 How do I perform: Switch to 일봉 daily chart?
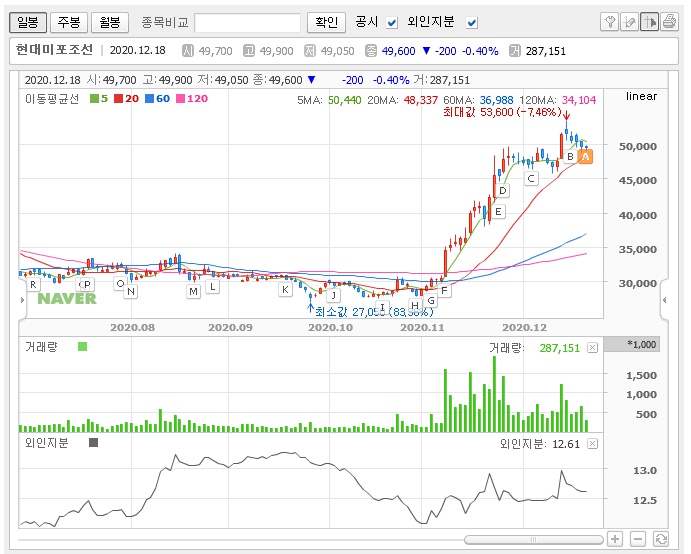click(x=28, y=22)
